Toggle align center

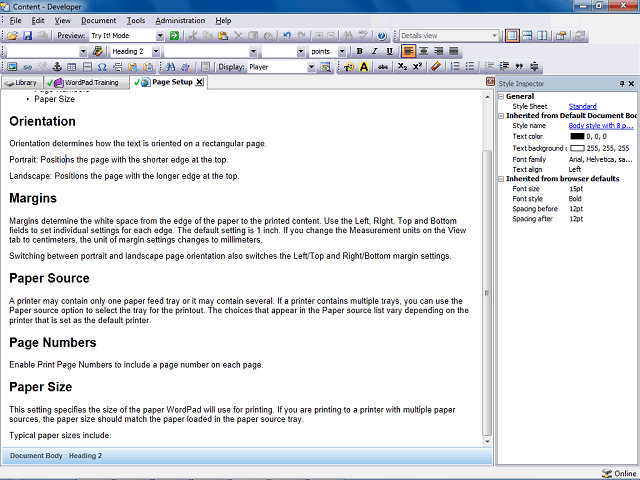[x=424, y=51]
